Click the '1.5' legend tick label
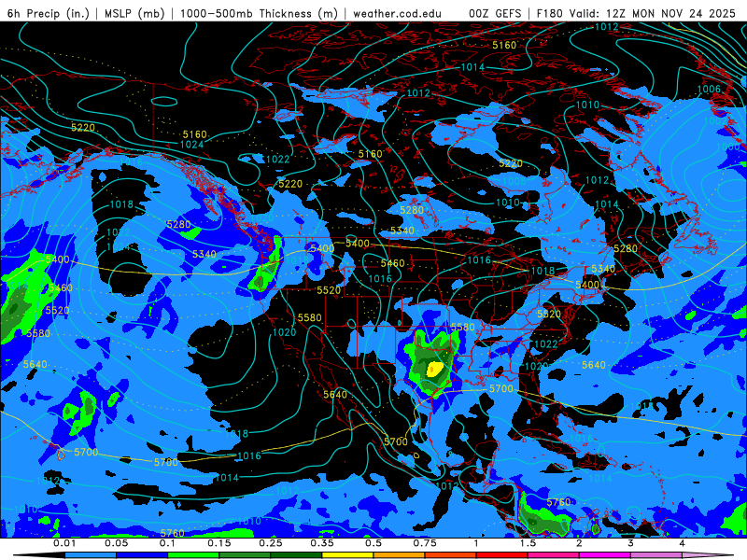Viewport: 747px width, 560px height. point(528,543)
